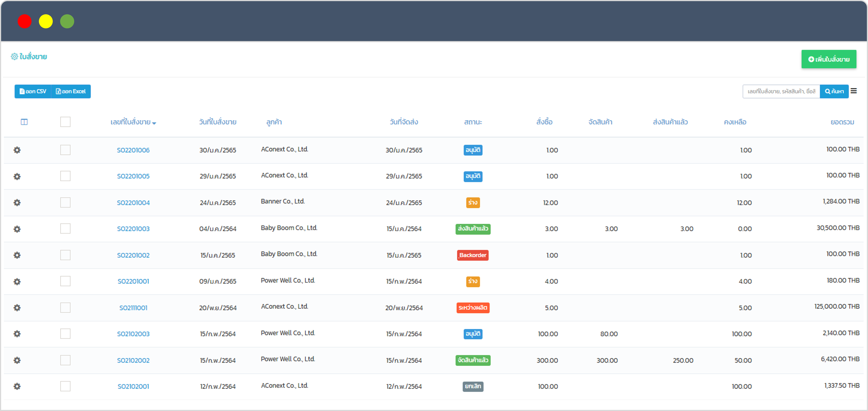Export list with ออก CSV button

[33, 91]
